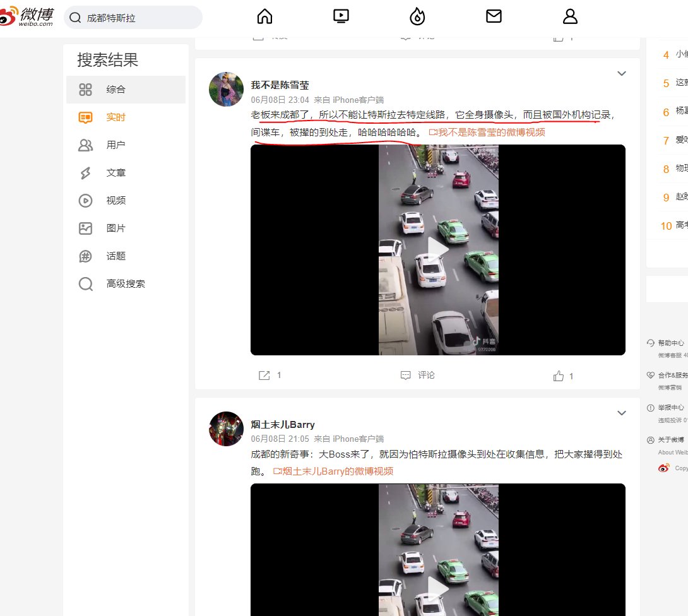Image resolution: width=688 pixels, height=616 pixels.
Task: Select the 图片 filter in sidebar
Action: pyautogui.click(x=126, y=228)
